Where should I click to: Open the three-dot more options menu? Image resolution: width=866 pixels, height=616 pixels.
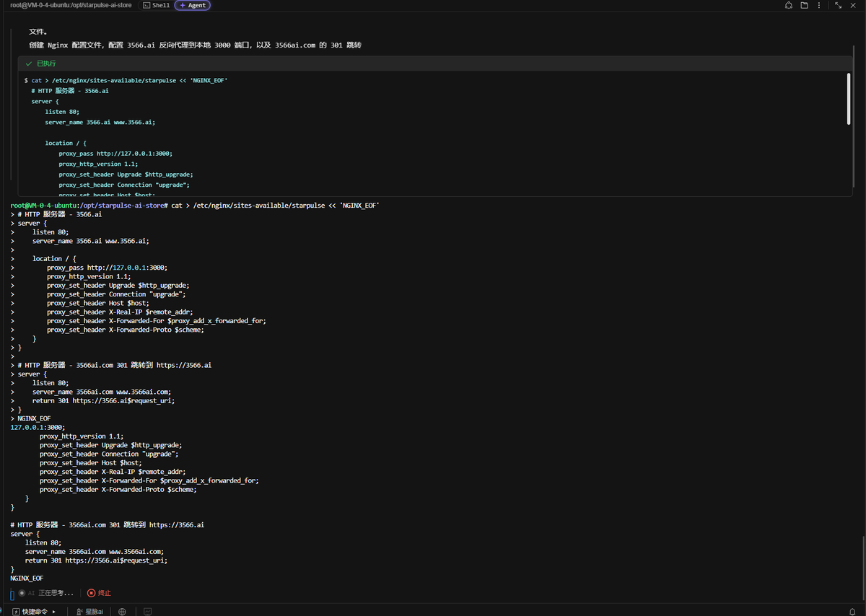(820, 5)
